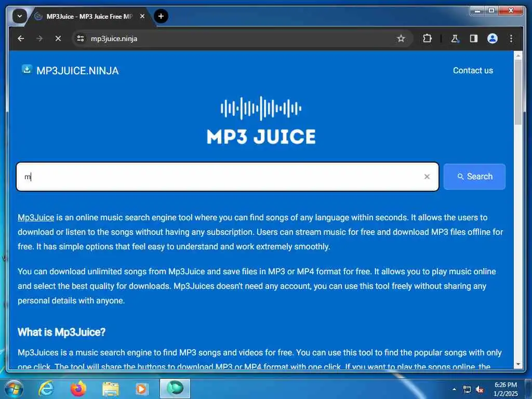Minimize the browser window
Image resolution: width=532 pixels, height=399 pixels.
click(478, 11)
